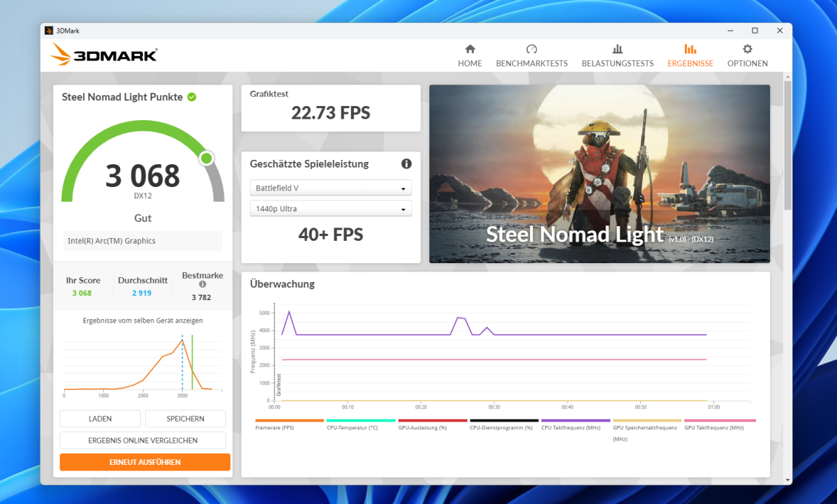Click the LADEN button
This screenshot has width=837, height=504.
pos(101,419)
